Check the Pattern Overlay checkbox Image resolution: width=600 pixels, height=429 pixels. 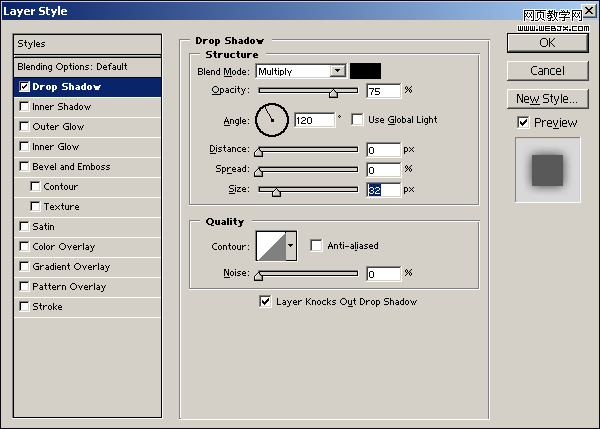pyautogui.click(x=24, y=286)
